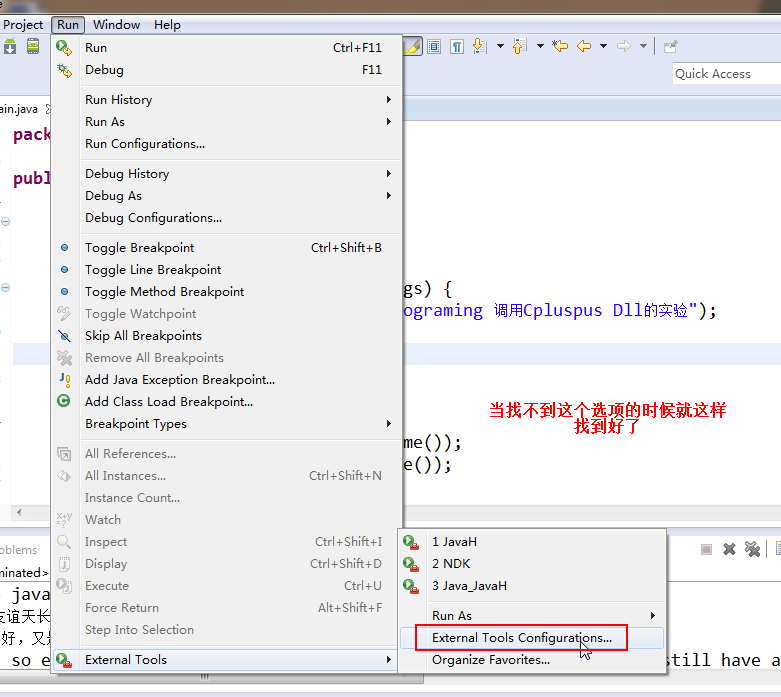The image size is (781, 697).
Task: Click the Back navigation arrow
Action: [x=584, y=46]
